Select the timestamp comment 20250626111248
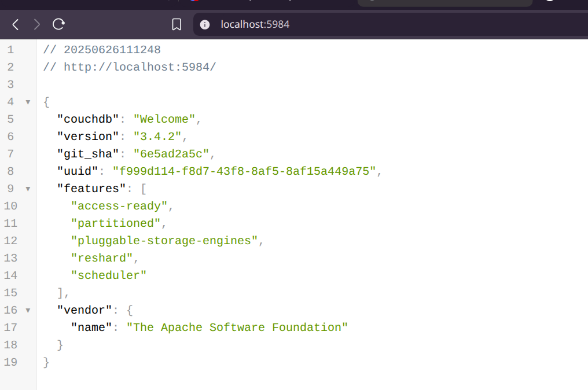Viewport: 588px width, 390px height. point(112,50)
